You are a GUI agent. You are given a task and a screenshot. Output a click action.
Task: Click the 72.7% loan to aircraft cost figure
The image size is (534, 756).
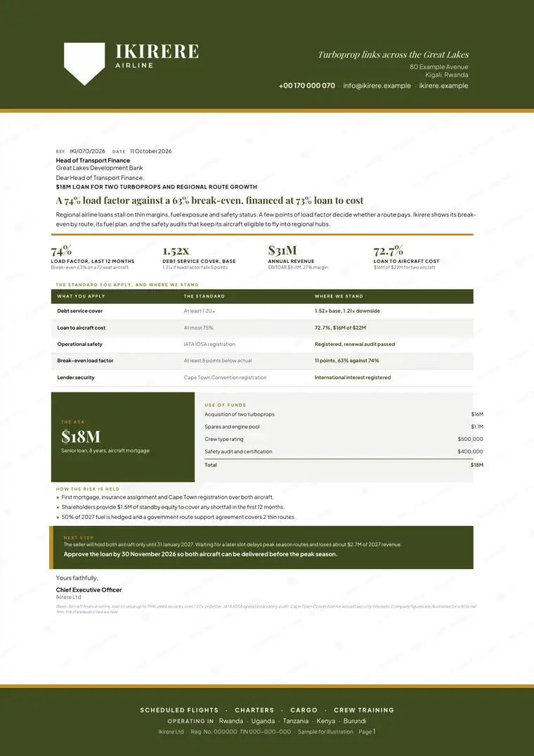pos(388,251)
